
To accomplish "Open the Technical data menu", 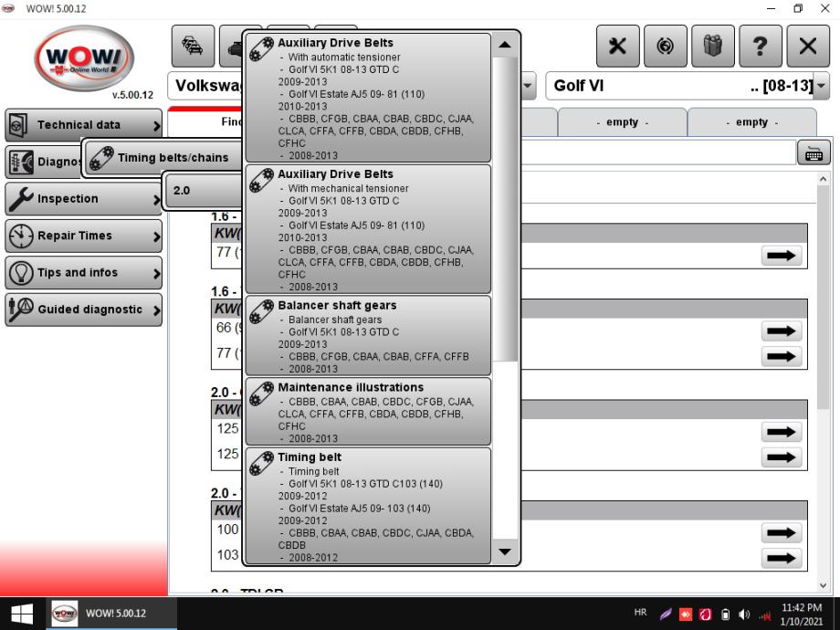I will pos(84,125).
